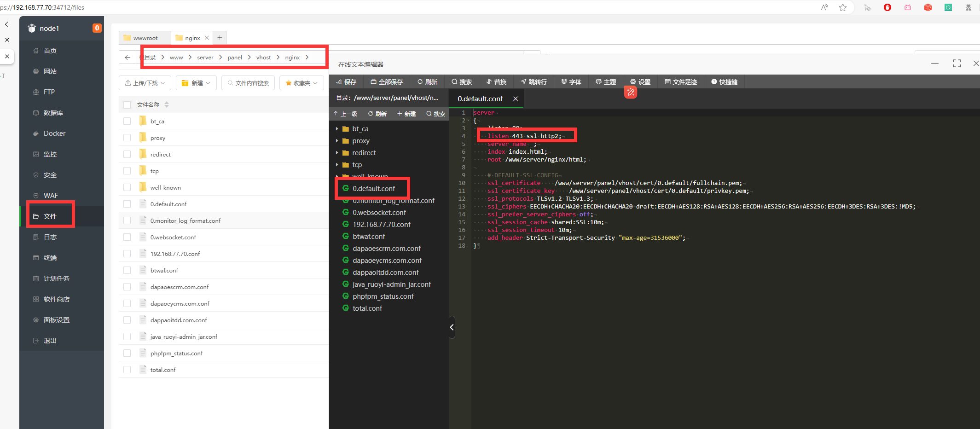Viewport: 980px width, 429px height.
Task: Click the 终端 terminal sidebar icon
Action: point(36,258)
